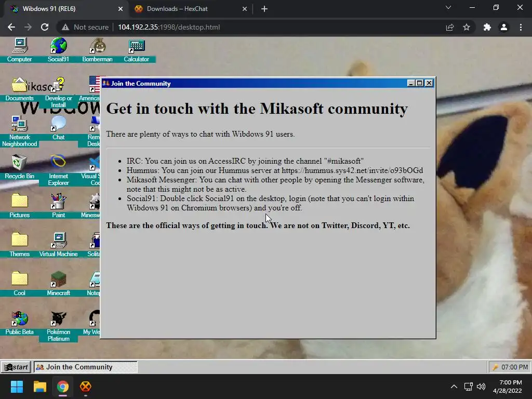Open the Public Beta icon
This screenshot has width=532, height=399.
click(x=19, y=323)
